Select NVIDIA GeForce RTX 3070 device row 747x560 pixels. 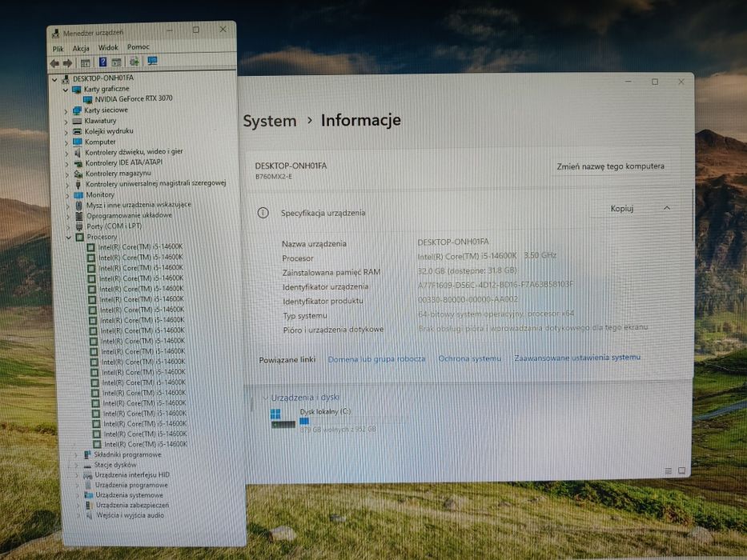point(134,98)
